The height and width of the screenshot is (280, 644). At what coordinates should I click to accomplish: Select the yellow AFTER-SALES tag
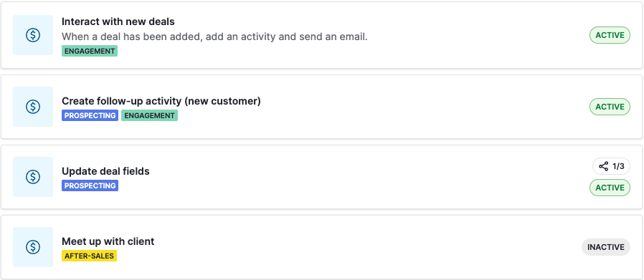pos(89,256)
